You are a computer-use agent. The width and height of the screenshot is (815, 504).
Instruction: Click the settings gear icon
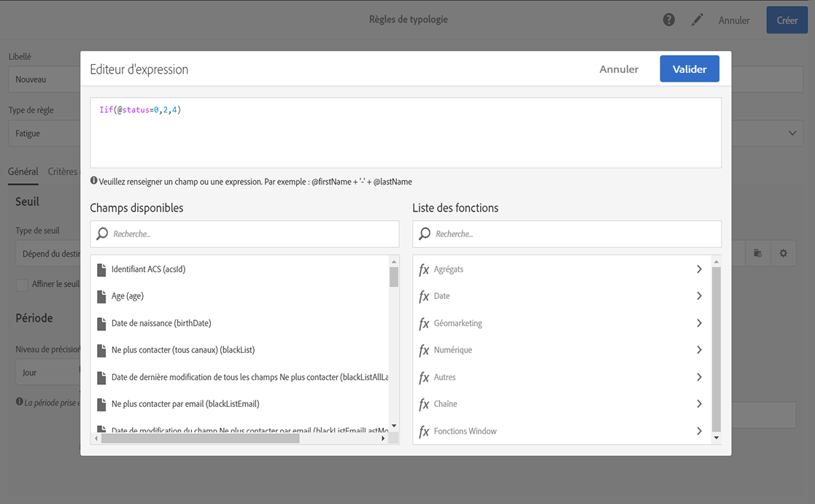coord(783,253)
